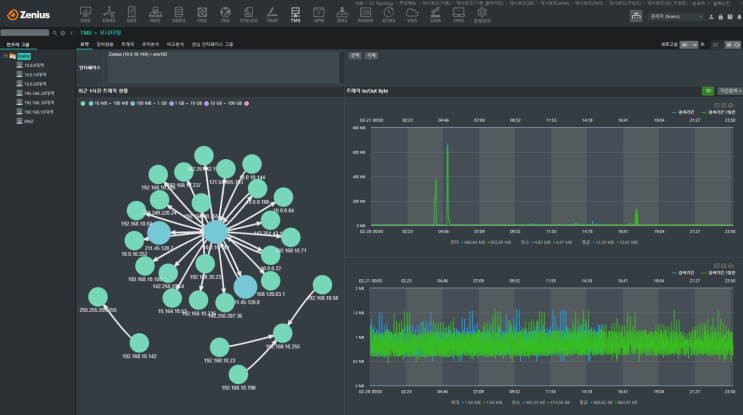Open the APM module icon

318,13
